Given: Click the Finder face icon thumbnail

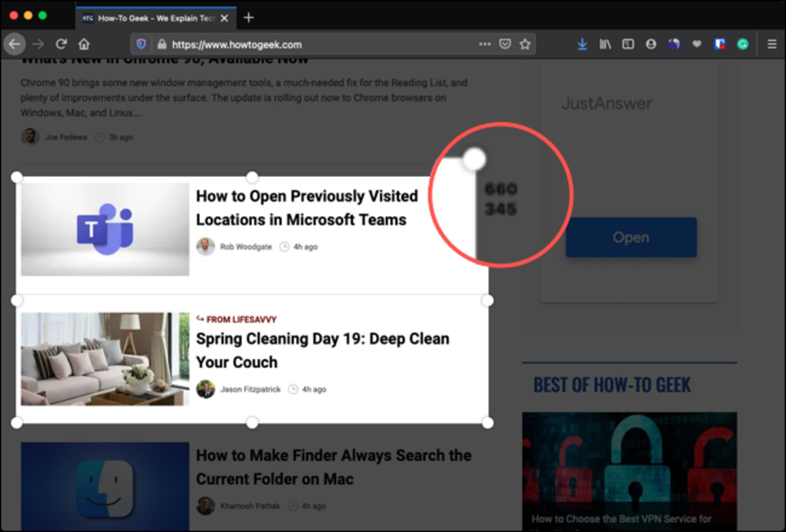Looking at the screenshot, I should coord(105,487).
